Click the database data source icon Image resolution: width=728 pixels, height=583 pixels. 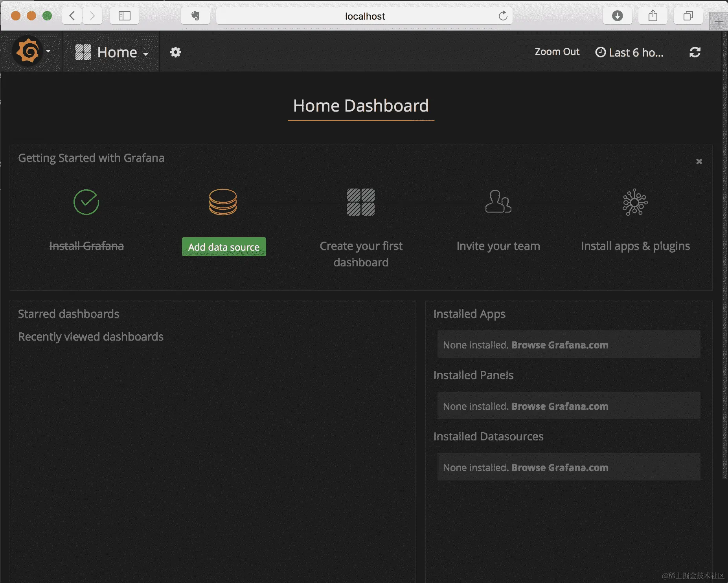coord(223,202)
